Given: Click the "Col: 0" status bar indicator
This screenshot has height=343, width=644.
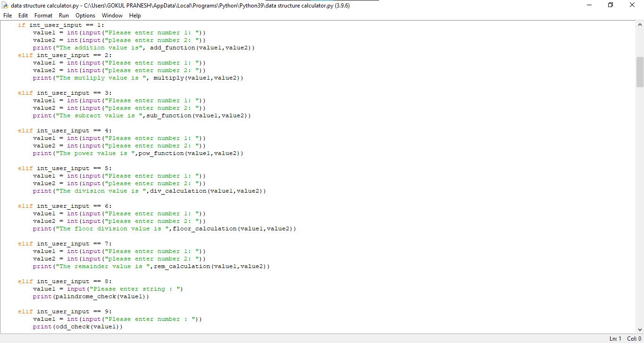Looking at the screenshot, I should [634, 339].
